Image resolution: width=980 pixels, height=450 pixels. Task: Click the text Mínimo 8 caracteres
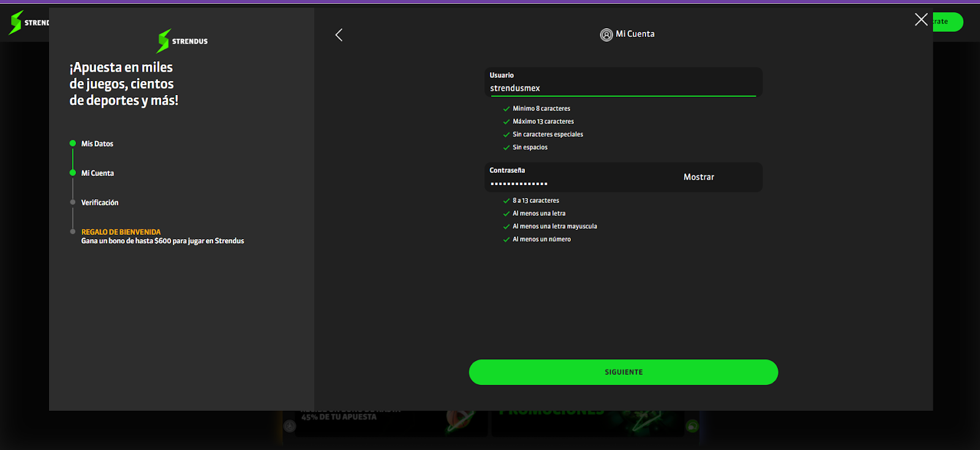tap(541, 109)
